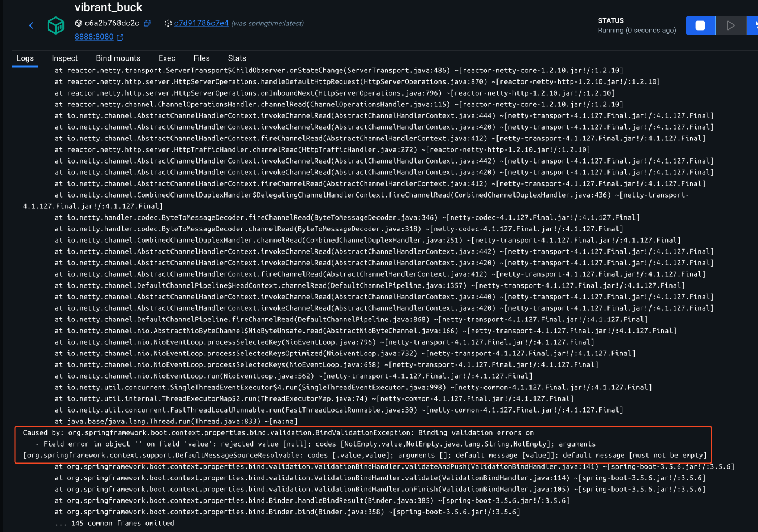
Task: Open the external link icon next to 8888:8080
Action: [x=120, y=37]
